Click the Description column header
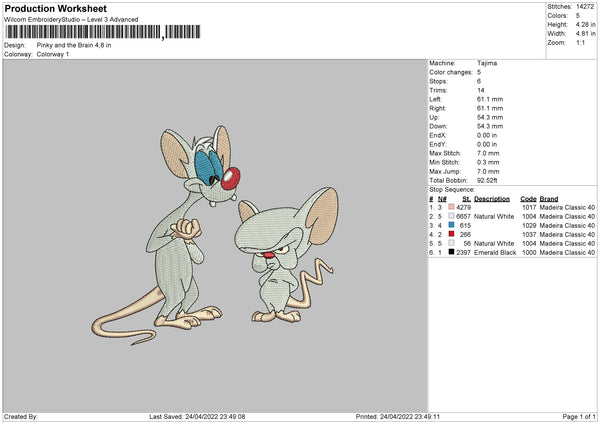This screenshot has width=600, height=424. click(492, 198)
